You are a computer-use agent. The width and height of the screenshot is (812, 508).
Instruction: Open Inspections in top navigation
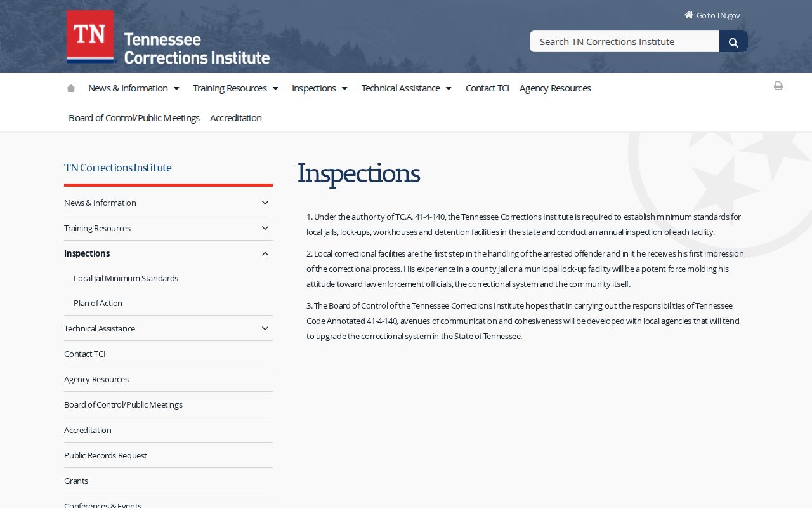pos(314,88)
